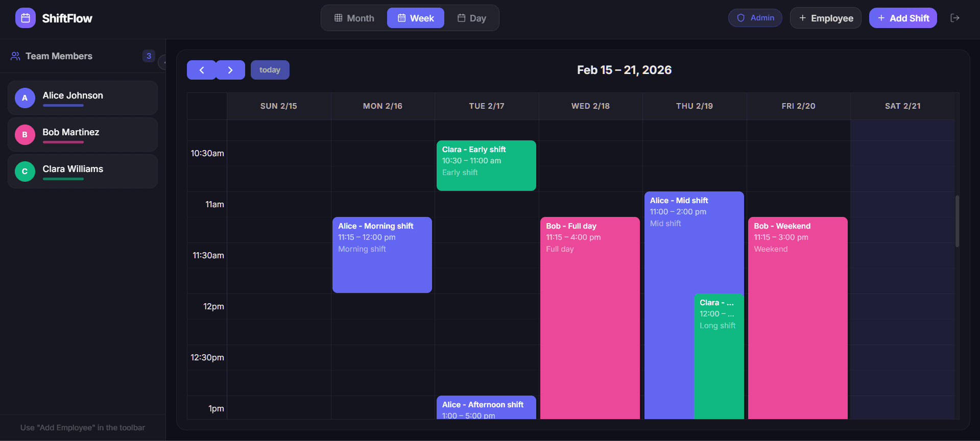Switch to Month view

click(354, 18)
